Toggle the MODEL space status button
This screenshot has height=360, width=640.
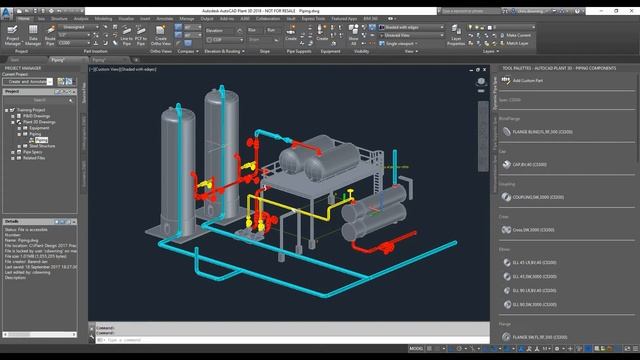click(416, 349)
